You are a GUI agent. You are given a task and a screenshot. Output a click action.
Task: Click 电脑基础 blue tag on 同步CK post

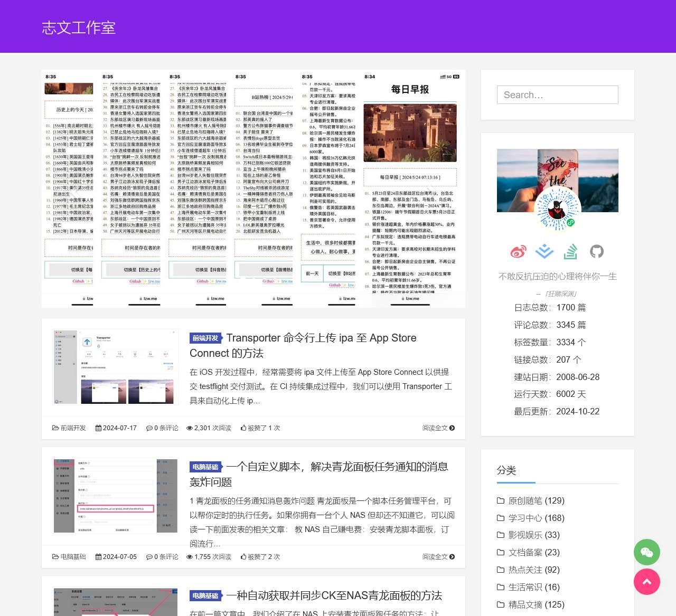[x=205, y=596]
